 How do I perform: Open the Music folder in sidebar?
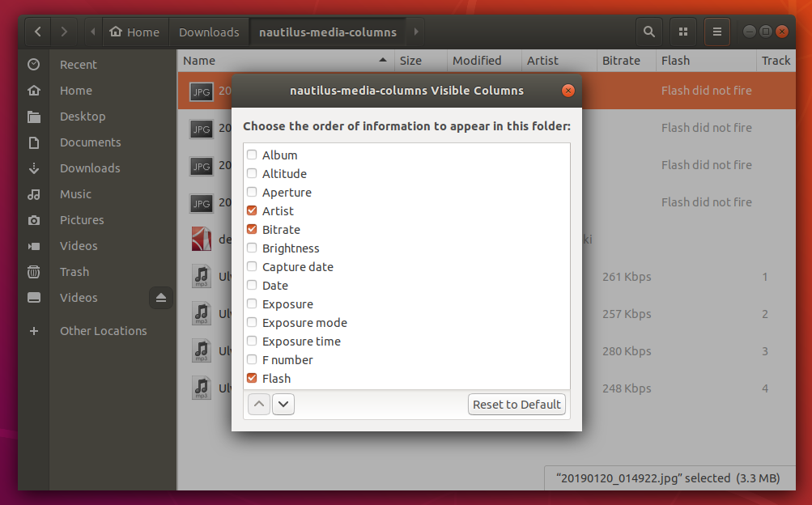75,193
